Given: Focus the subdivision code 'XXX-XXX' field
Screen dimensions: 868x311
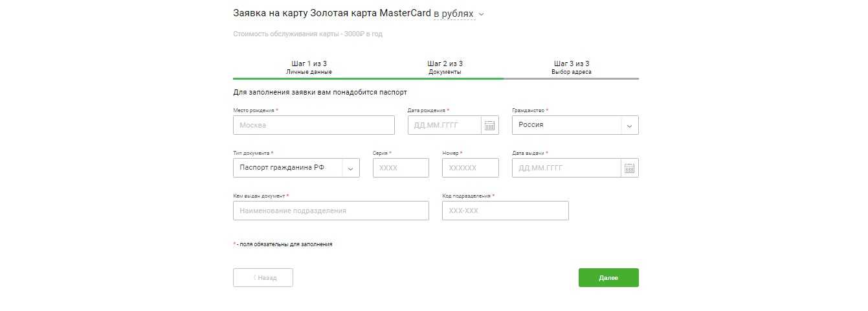Looking at the screenshot, I should (505, 211).
